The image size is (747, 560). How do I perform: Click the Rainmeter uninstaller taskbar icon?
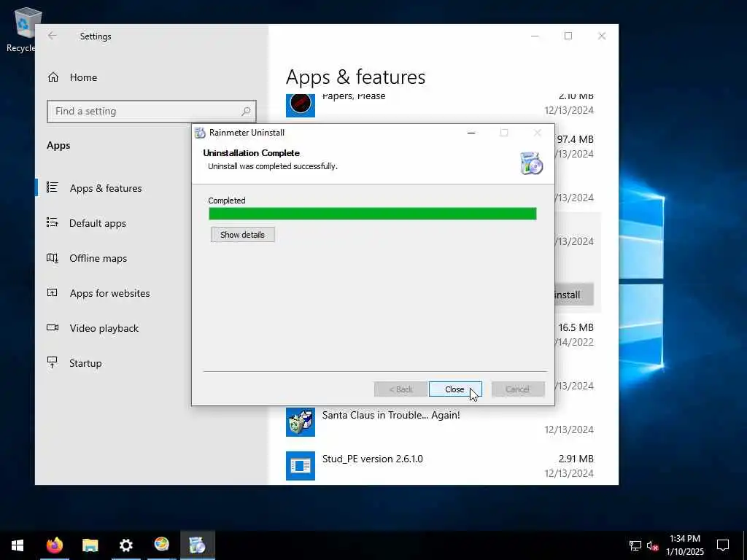197,545
